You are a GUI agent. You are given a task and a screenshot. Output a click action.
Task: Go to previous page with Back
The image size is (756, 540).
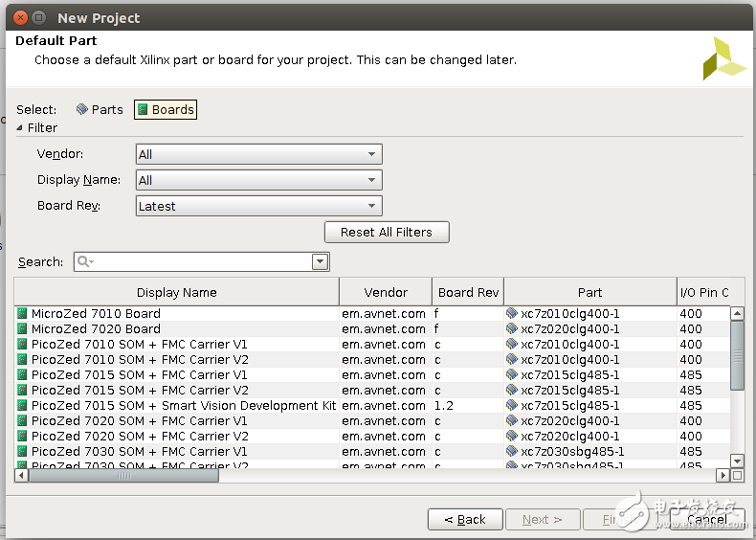[465, 520]
